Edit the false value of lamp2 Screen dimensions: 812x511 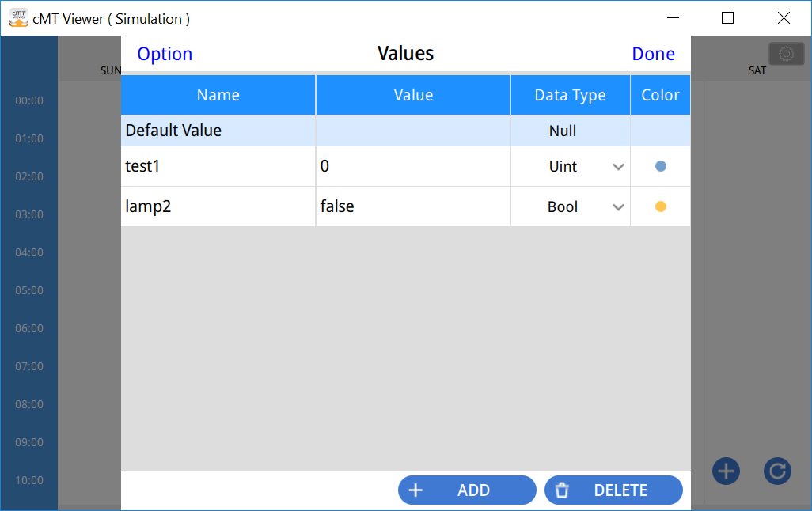point(412,207)
